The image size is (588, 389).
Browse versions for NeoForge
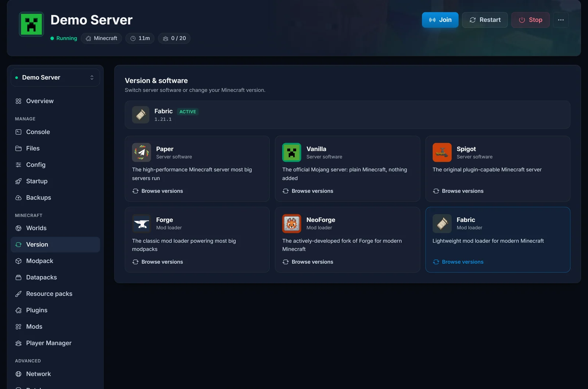tap(308, 262)
